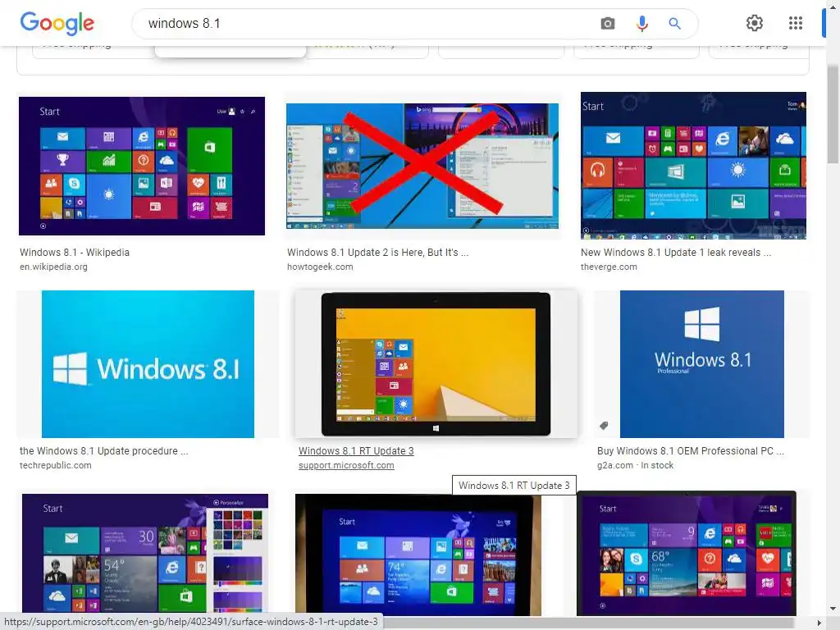Visit the howtogeek.com source link
This screenshot has width=840, height=630.
tap(320, 267)
